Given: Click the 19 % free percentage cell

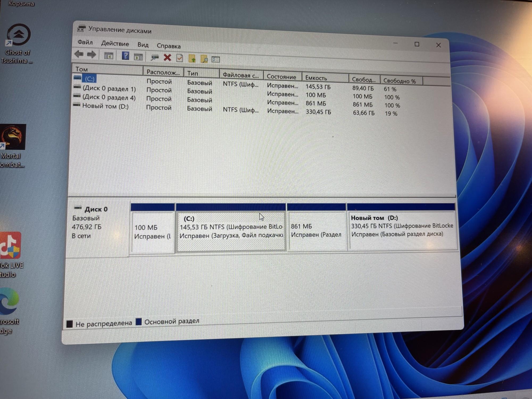Looking at the screenshot, I should (391, 114).
